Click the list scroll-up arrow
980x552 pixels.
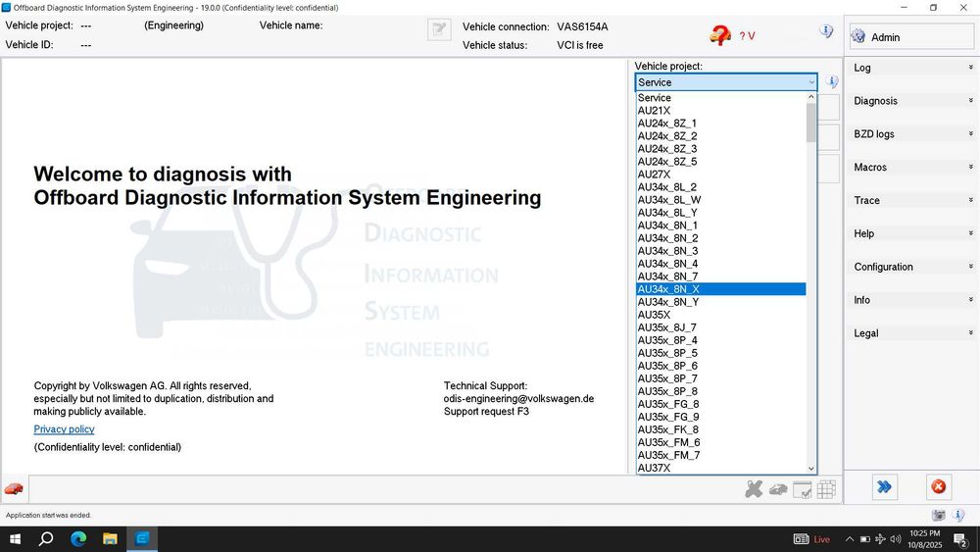811,97
